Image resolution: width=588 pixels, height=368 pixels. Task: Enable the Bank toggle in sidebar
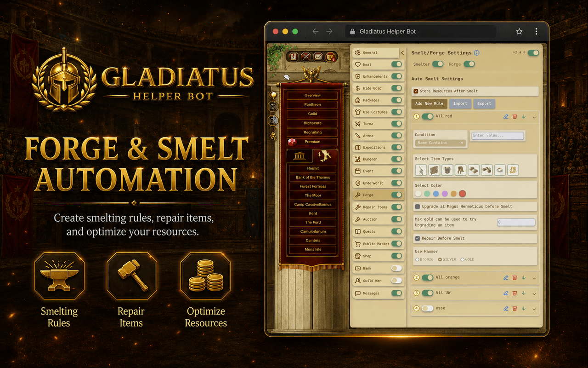click(x=396, y=268)
